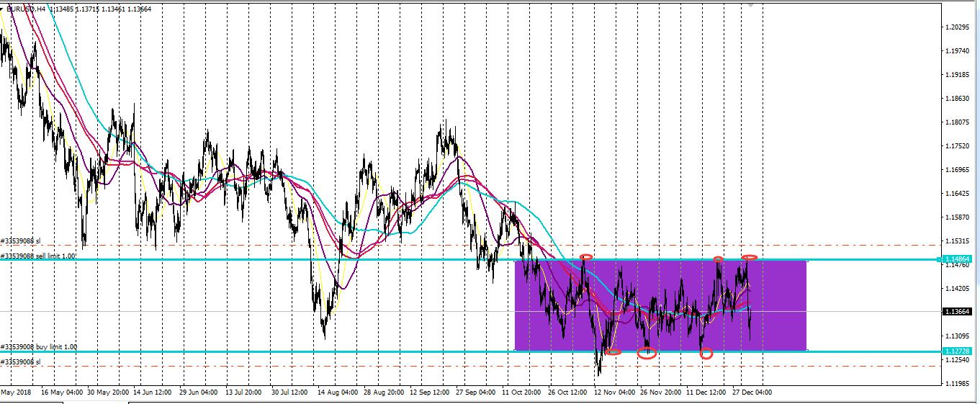Screen dimensions: 980x404
Task: Click the 1.19185 price scale label
Action: [957, 75]
